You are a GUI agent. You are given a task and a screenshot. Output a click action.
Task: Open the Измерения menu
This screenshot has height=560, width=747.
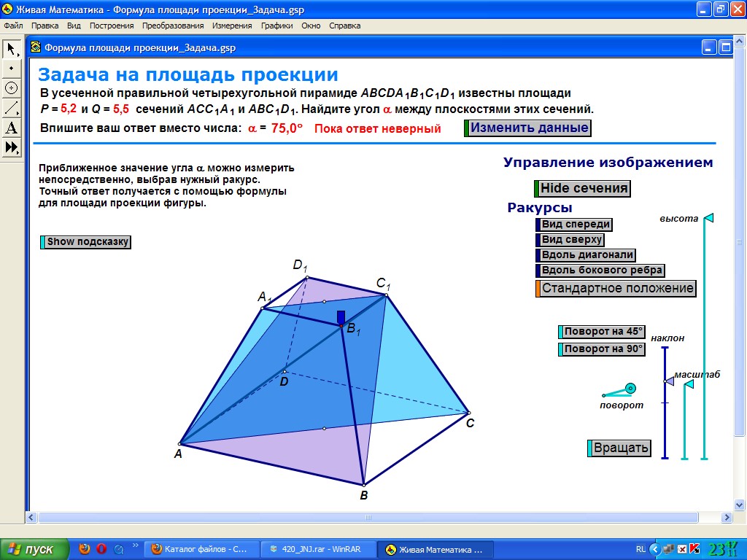click(x=232, y=26)
